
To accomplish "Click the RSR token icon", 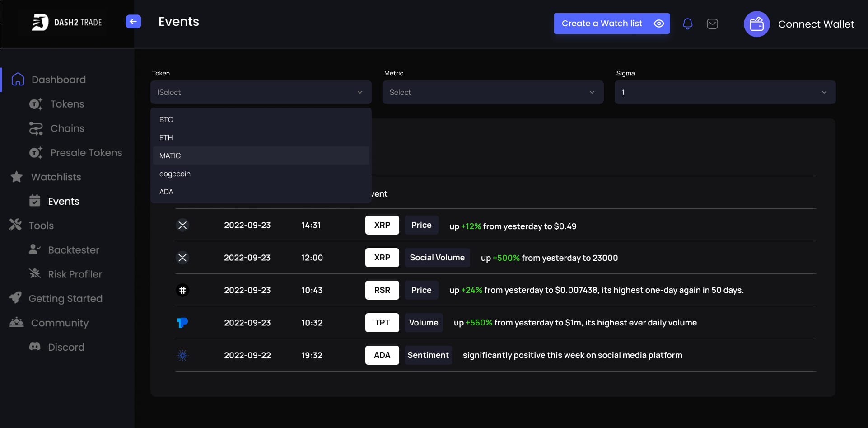I will click(x=182, y=290).
